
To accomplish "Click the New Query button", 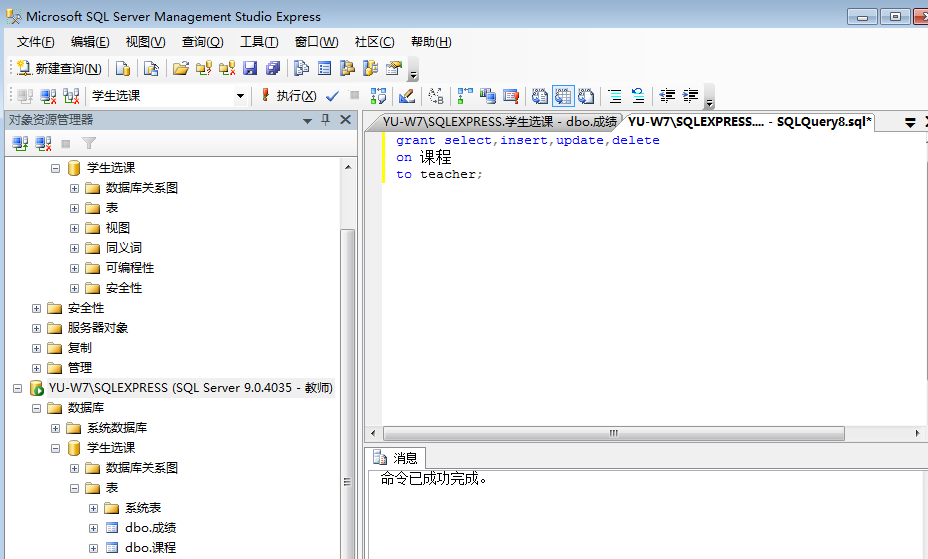I will click(59, 69).
